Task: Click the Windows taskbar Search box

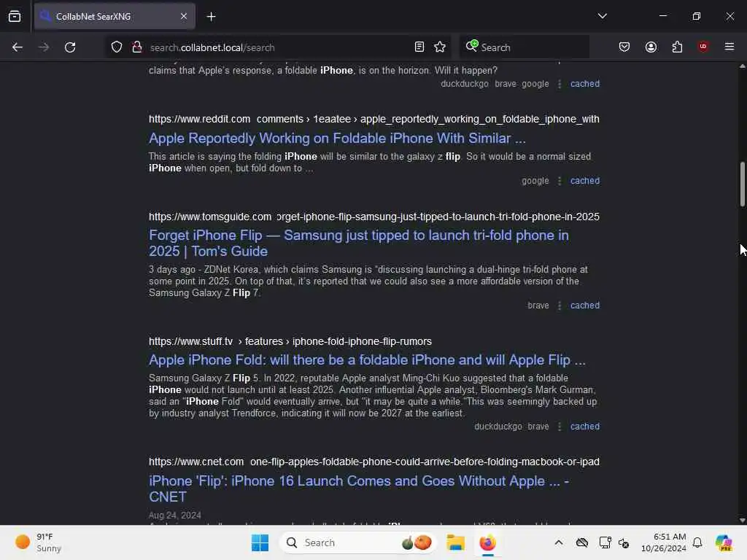Action: [x=357, y=542]
